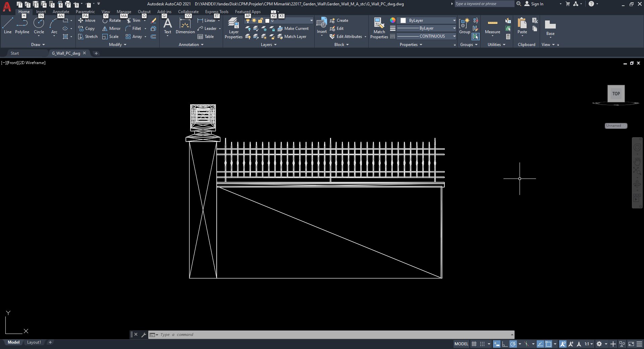Viewport: 644px width, 349px height.
Task: Click the MODEL button in status bar
Action: click(461, 344)
